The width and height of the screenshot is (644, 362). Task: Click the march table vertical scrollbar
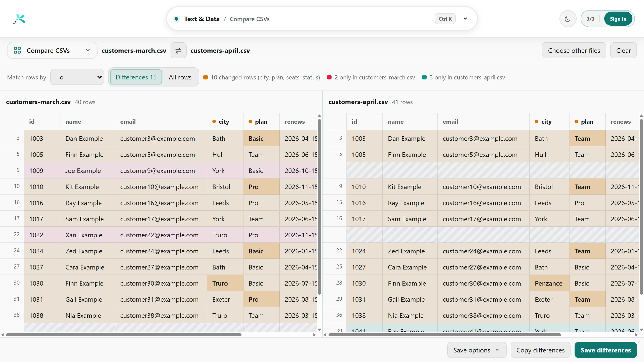point(319,207)
